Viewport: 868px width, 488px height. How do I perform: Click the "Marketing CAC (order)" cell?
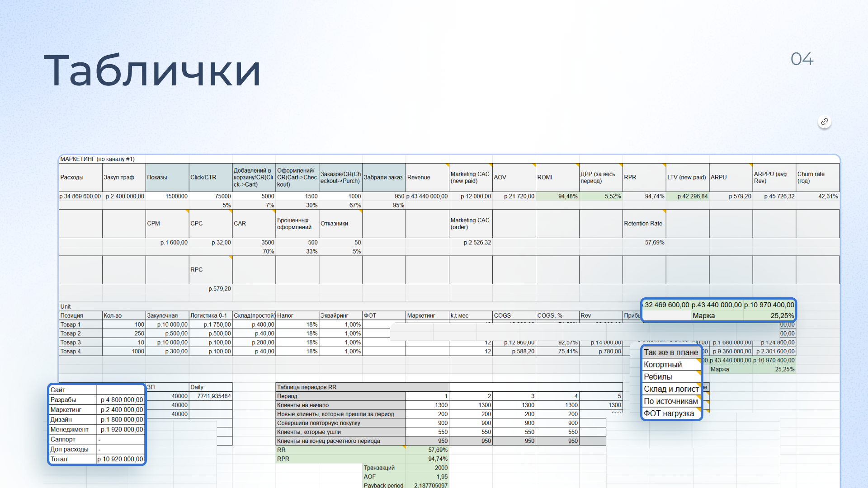click(x=471, y=224)
